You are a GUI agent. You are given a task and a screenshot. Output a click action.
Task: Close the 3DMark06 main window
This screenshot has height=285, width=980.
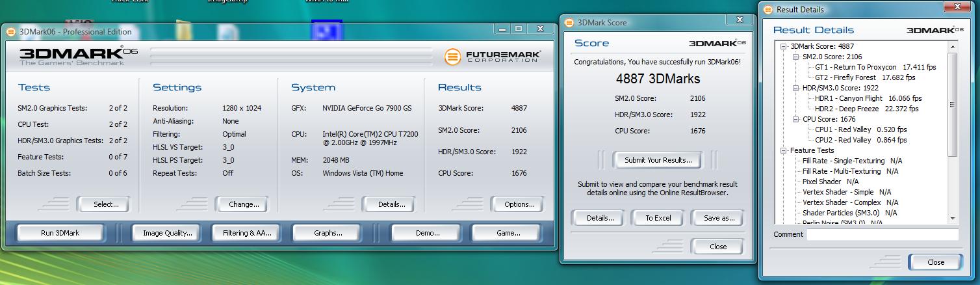click(x=540, y=29)
